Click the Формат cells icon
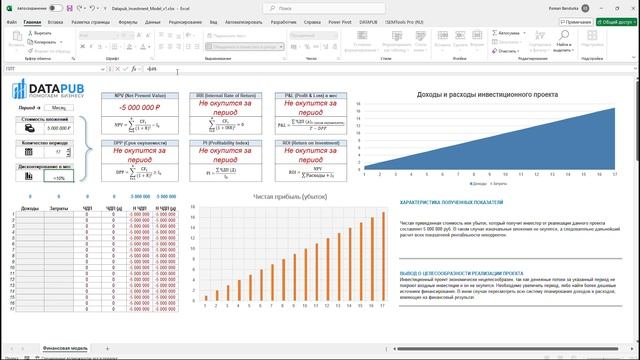 [x=477, y=36]
